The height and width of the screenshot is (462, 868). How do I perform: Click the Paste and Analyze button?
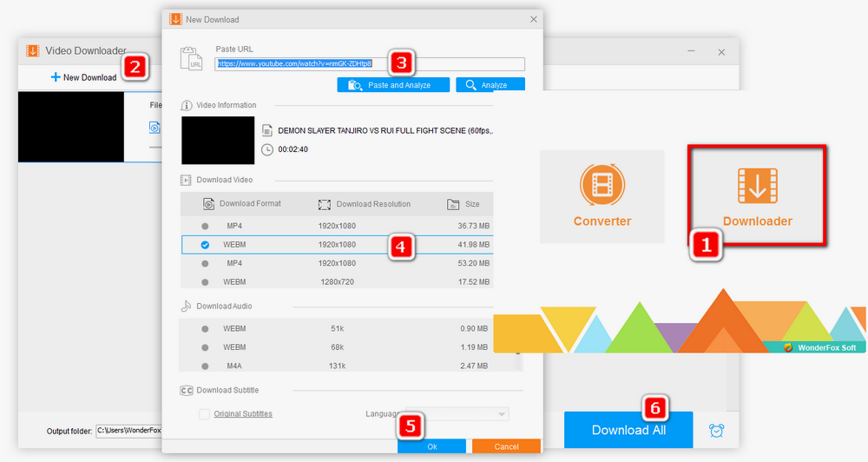393,85
